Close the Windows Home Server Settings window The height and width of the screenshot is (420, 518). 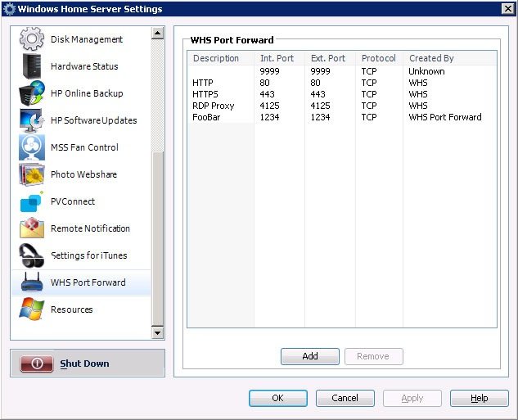(x=507, y=8)
